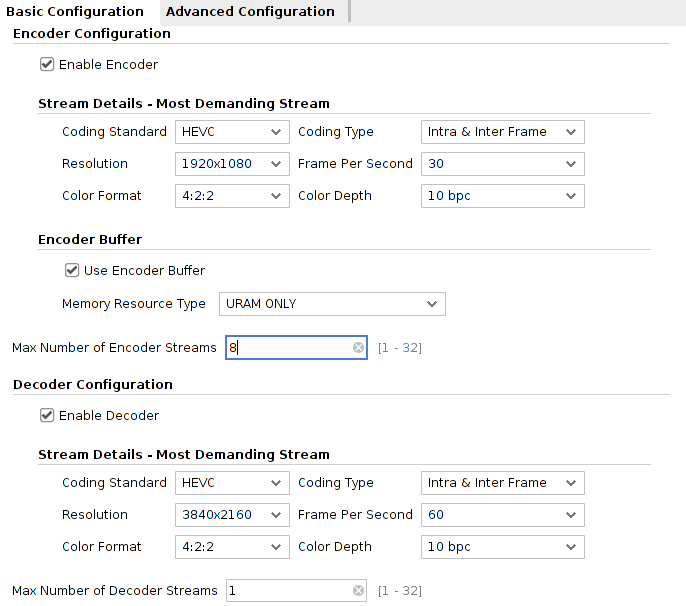686x606 pixels.
Task: Expand decoder Color Depth 10 bpc dropdown
Action: (503, 546)
